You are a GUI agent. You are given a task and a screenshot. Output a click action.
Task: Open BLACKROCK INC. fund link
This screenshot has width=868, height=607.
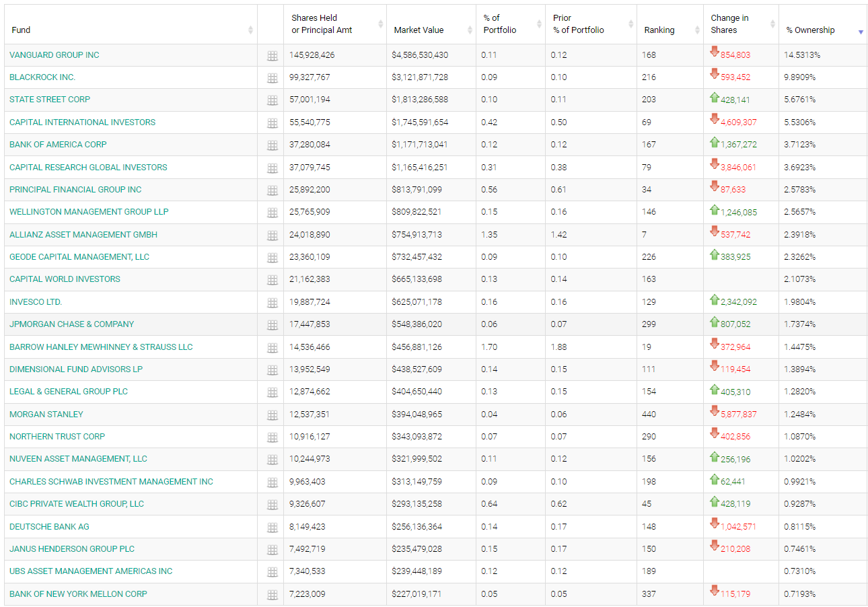tap(42, 77)
